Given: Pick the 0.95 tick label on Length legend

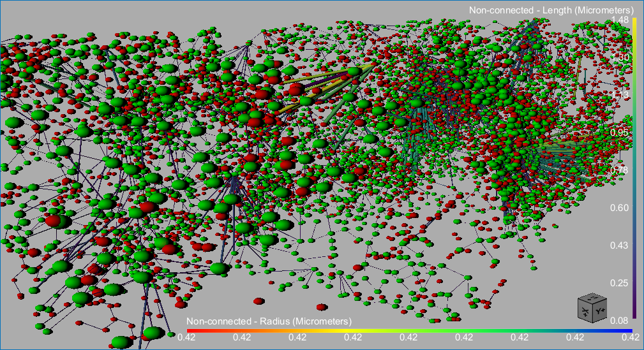Looking at the screenshot, I should tap(620, 133).
